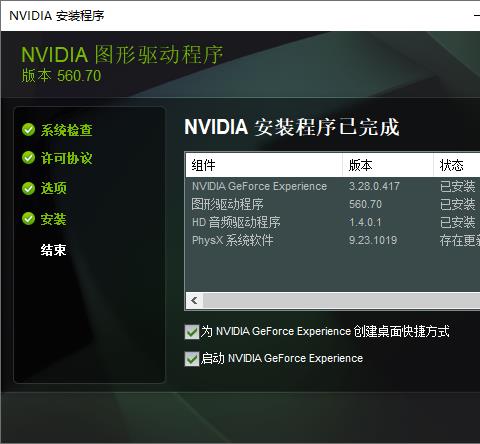Viewport: 480px width, 444px height.
Task: Click the horizontal scrollbar left arrow
Action: 195,300
